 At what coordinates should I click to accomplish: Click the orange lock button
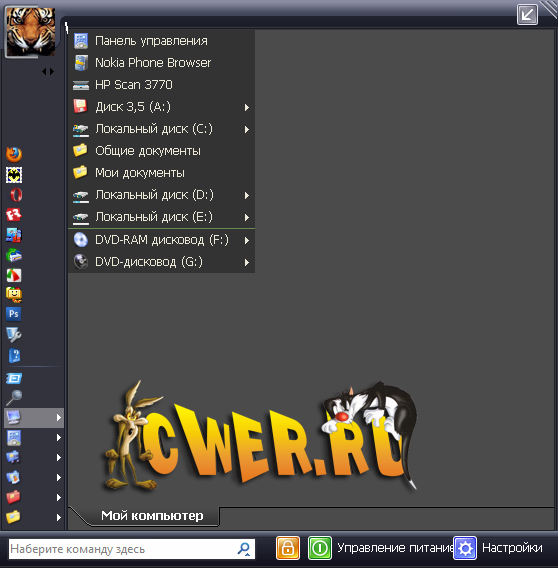pos(288,548)
